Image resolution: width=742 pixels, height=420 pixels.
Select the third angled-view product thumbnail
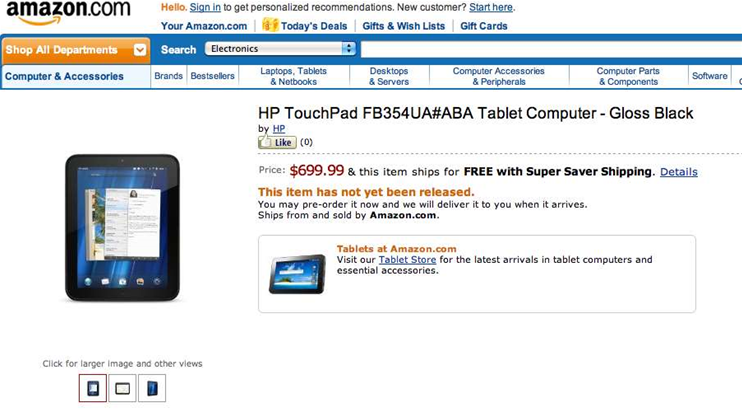tap(152, 388)
